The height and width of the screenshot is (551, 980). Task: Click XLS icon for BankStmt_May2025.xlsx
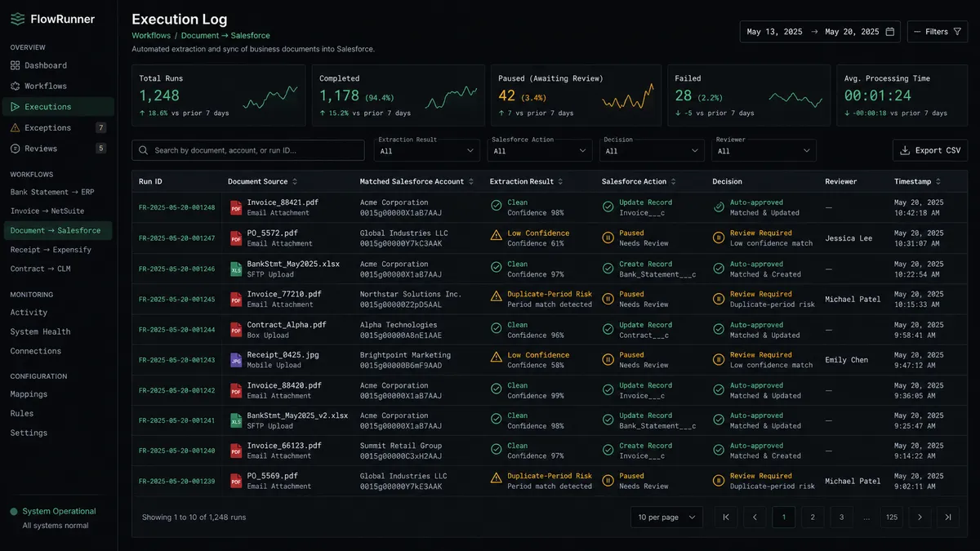coord(236,269)
